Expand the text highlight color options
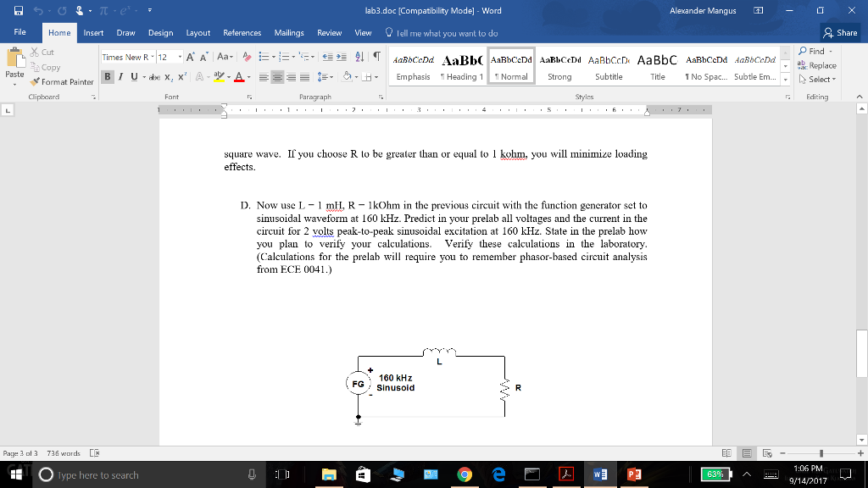This screenshot has height=488, width=868. click(228, 79)
